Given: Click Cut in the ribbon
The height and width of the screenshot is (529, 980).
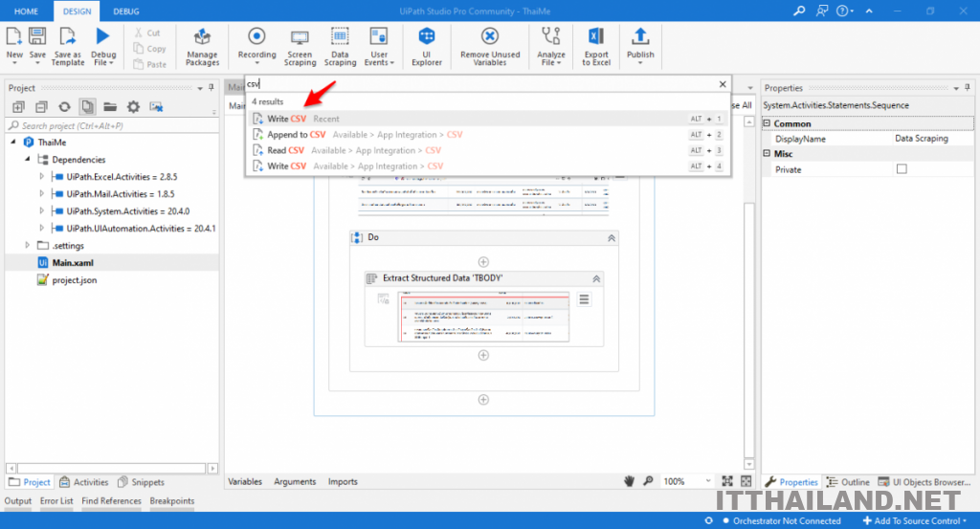Looking at the screenshot, I should (147, 33).
